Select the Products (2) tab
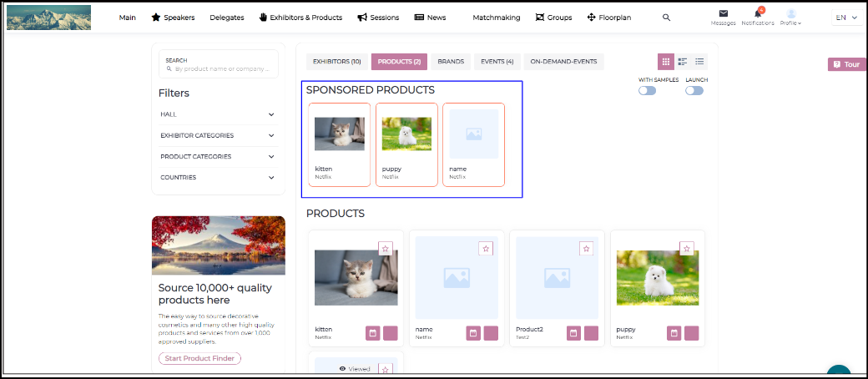This screenshot has height=379, width=868. point(399,62)
